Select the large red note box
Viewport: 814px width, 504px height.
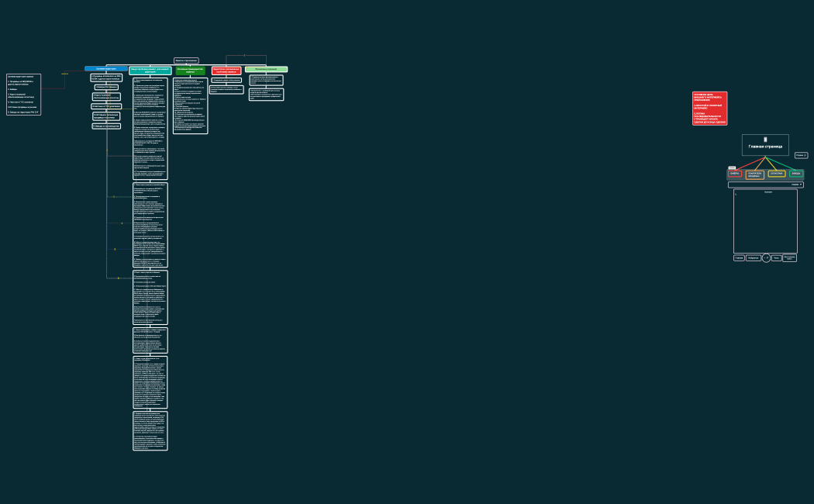click(709, 109)
